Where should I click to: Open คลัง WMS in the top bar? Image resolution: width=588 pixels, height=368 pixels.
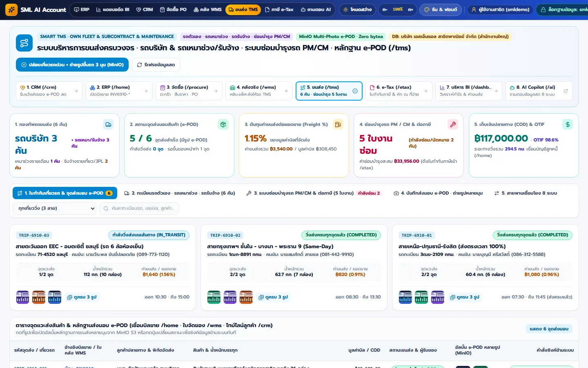(207, 9)
